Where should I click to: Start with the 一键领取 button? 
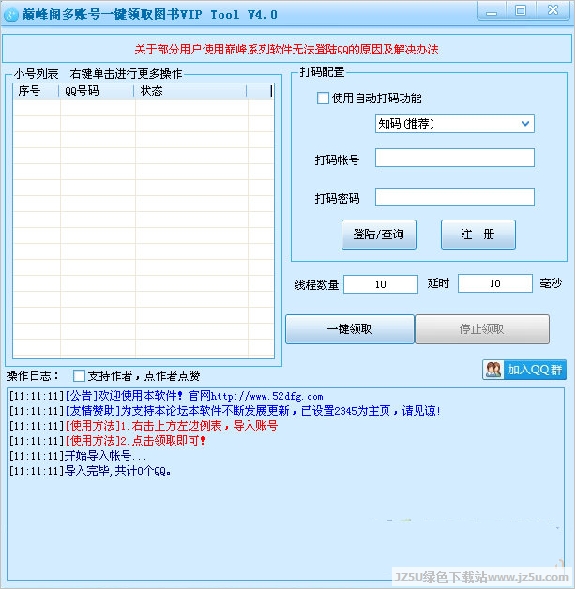[x=350, y=329]
